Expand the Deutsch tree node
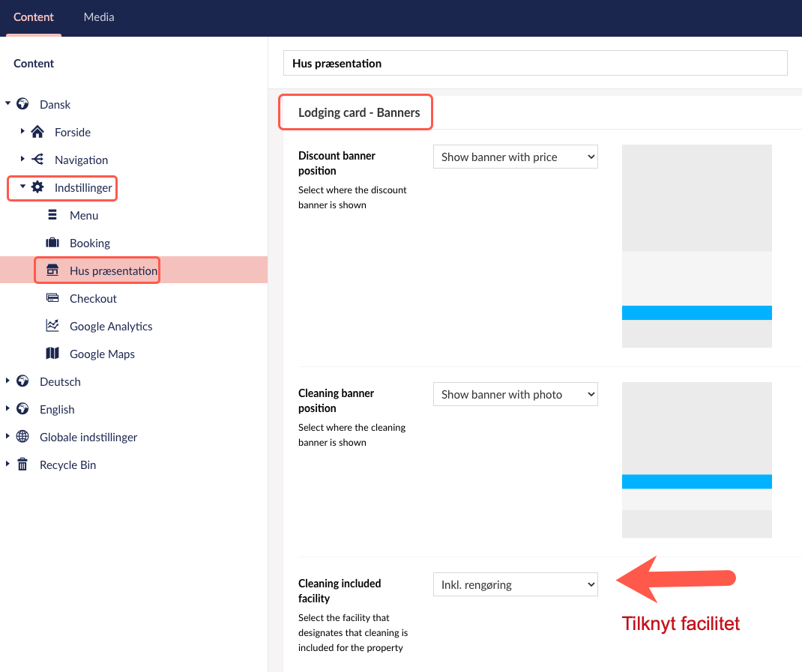Screen dimensions: 802x672 (x=7, y=381)
